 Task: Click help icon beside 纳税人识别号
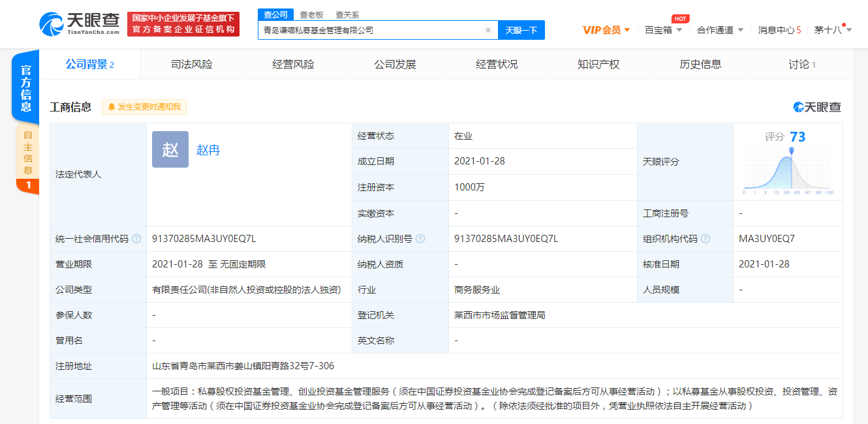[420, 239]
